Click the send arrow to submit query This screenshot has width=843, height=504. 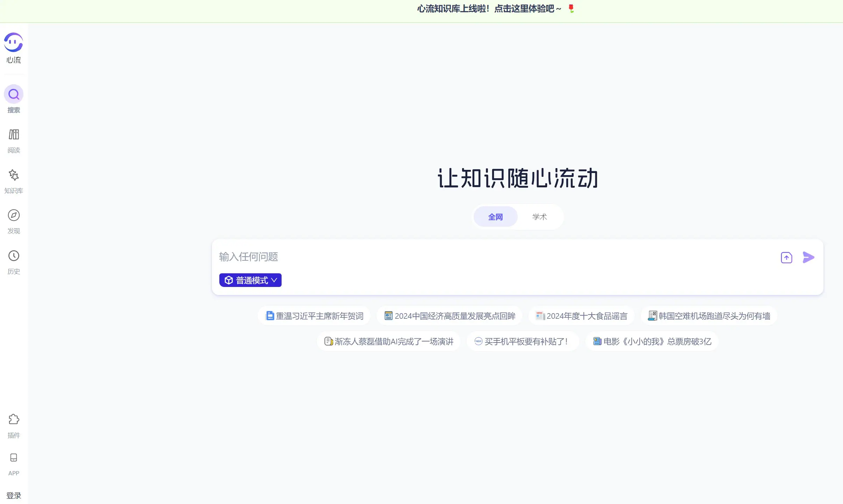tap(808, 257)
